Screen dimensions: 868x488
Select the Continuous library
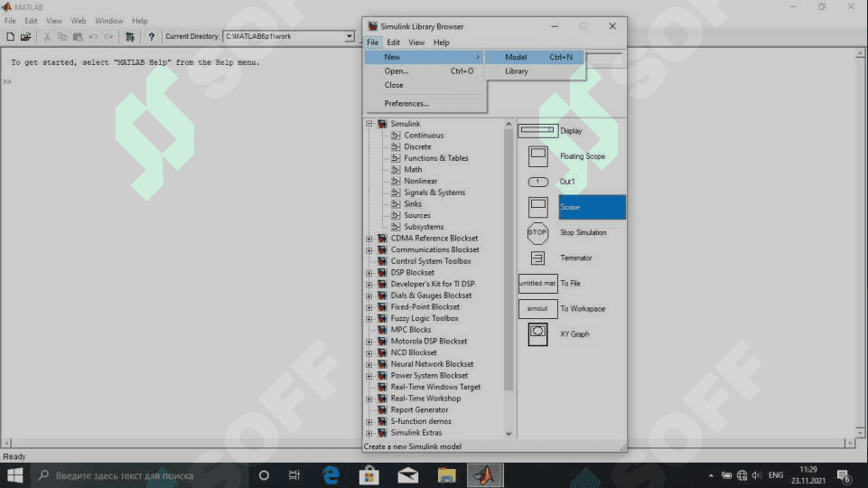coord(424,136)
